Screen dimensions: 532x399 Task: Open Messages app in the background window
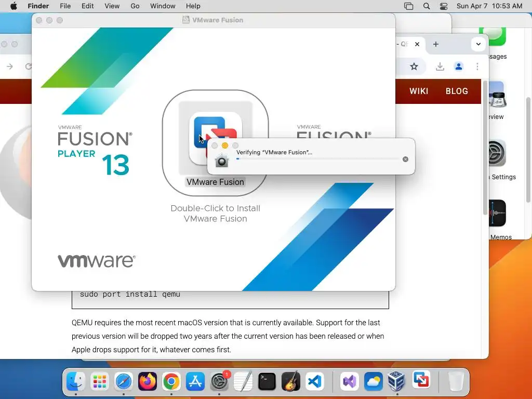(493, 36)
